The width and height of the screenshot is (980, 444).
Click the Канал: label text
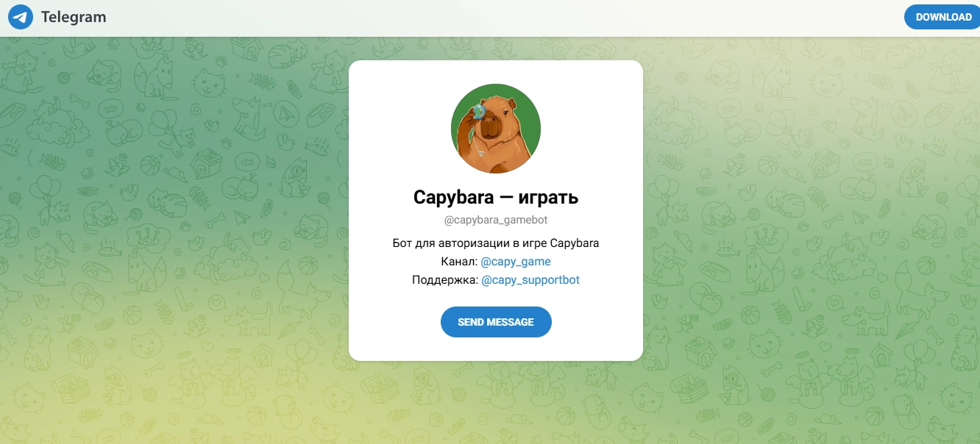[459, 262]
